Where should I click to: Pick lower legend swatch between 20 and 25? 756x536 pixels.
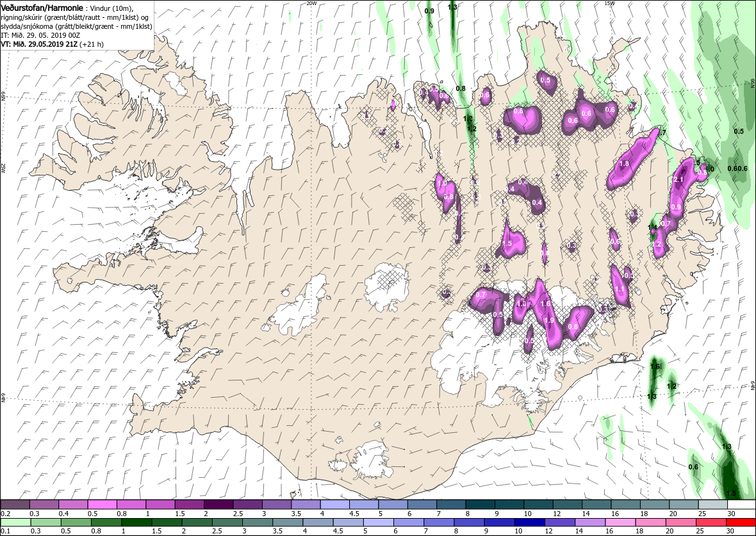tap(681, 523)
